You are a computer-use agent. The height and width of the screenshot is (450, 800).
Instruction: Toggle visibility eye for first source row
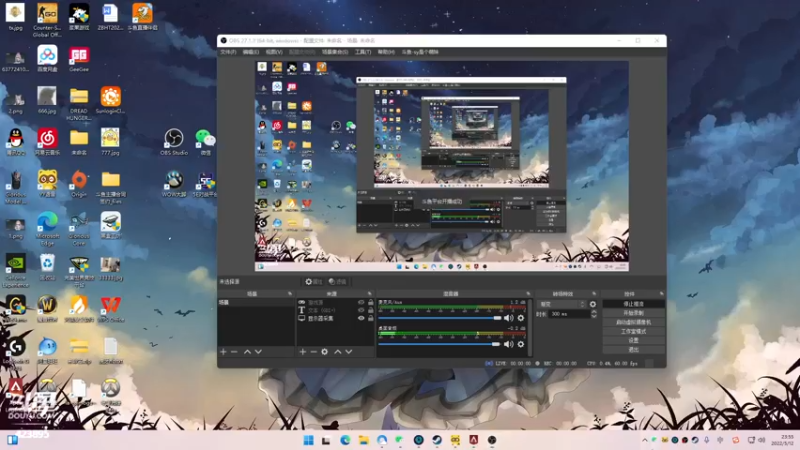pyautogui.click(x=361, y=303)
